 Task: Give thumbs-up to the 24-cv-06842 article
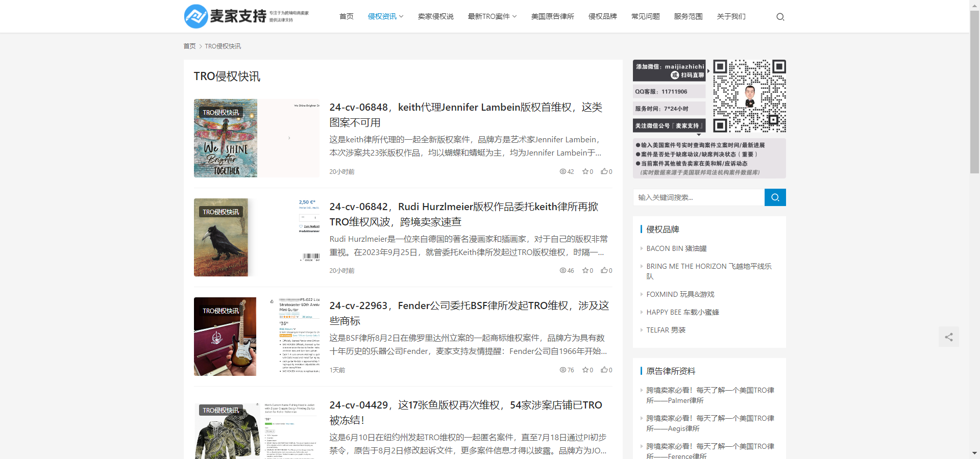coord(606,271)
